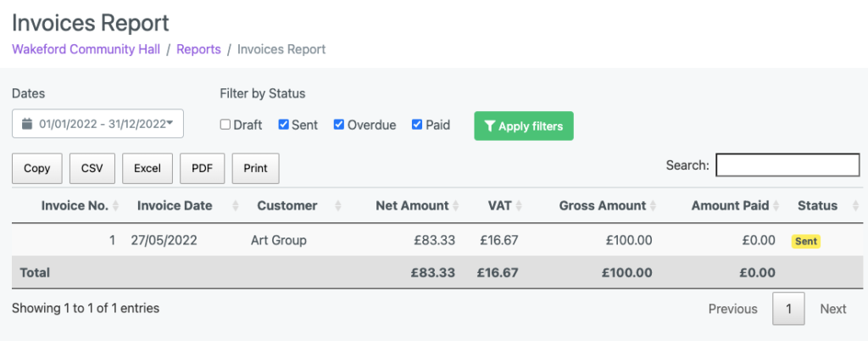Sort by Gross Amount arrows icon
Image resolution: width=868 pixels, height=341 pixels.
654,206
